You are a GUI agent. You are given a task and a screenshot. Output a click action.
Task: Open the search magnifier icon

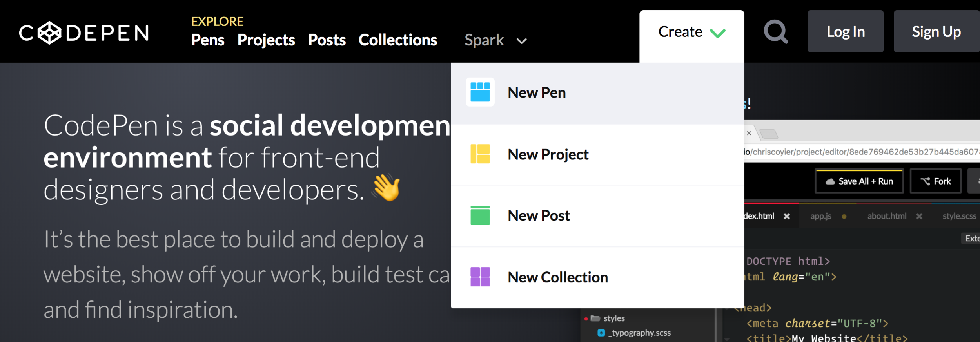(776, 32)
